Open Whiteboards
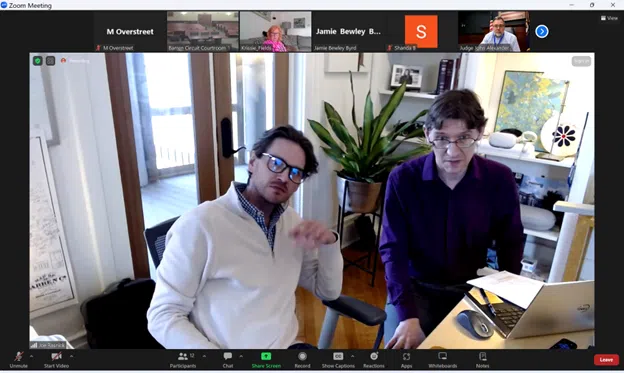The image size is (624, 373). pos(443,360)
